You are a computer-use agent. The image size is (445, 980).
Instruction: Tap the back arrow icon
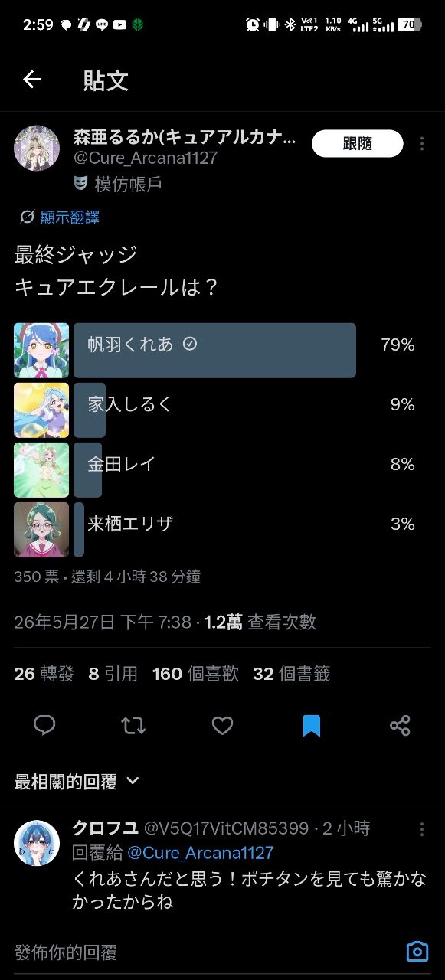click(x=32, y=80)
